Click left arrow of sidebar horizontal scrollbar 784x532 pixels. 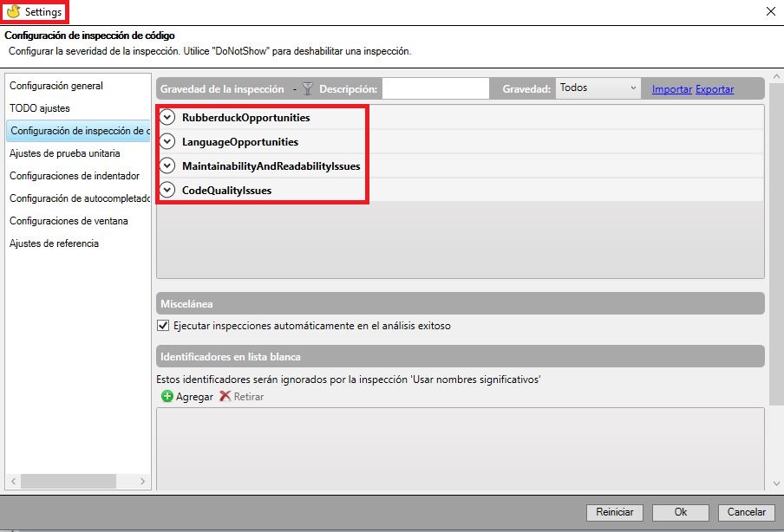[x=14, y=481]
